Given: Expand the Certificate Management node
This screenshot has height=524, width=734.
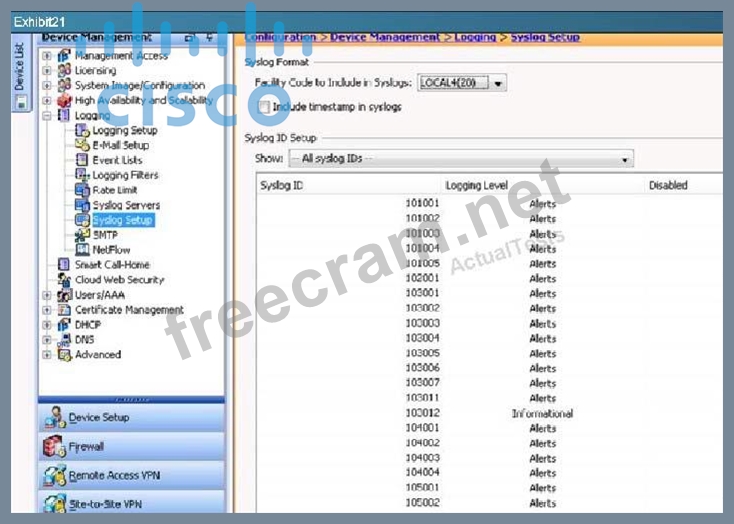Looking at the screenshot, I should [47, 310].
